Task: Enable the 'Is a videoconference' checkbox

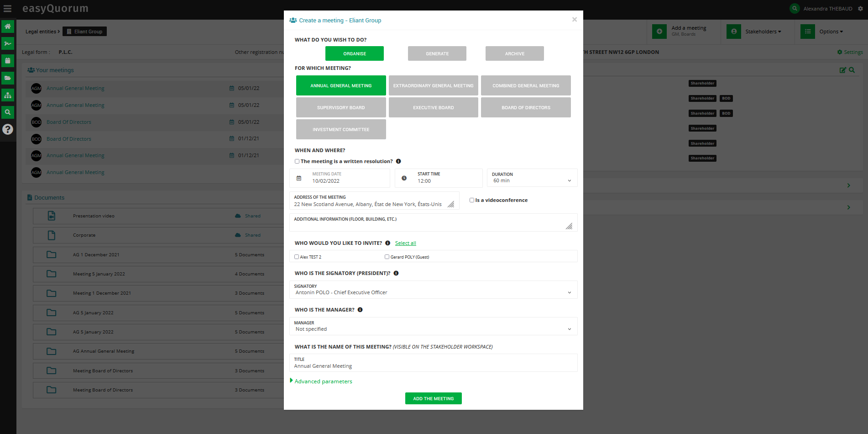Action: click(x=472, y=200)
